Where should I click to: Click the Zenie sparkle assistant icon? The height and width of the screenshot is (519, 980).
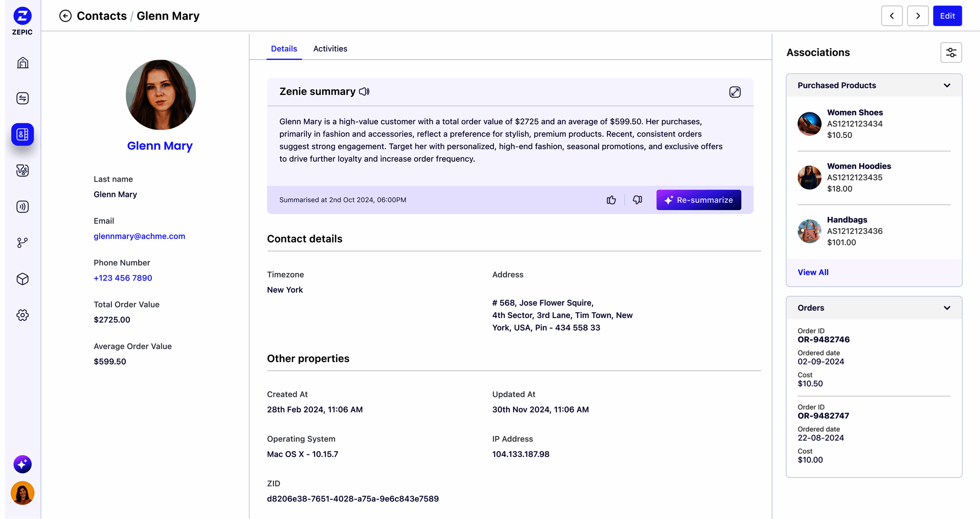(23, 464)
